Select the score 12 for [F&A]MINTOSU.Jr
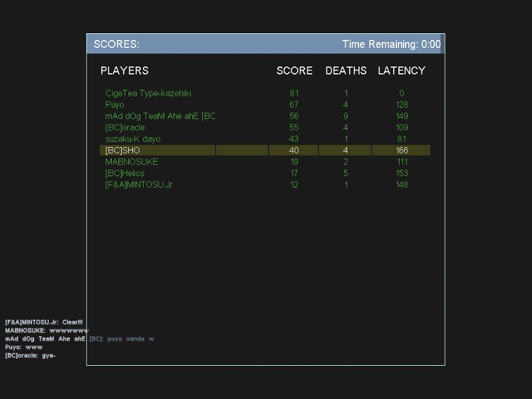Screen dimensions: 532x399 (x=294, y=185)
